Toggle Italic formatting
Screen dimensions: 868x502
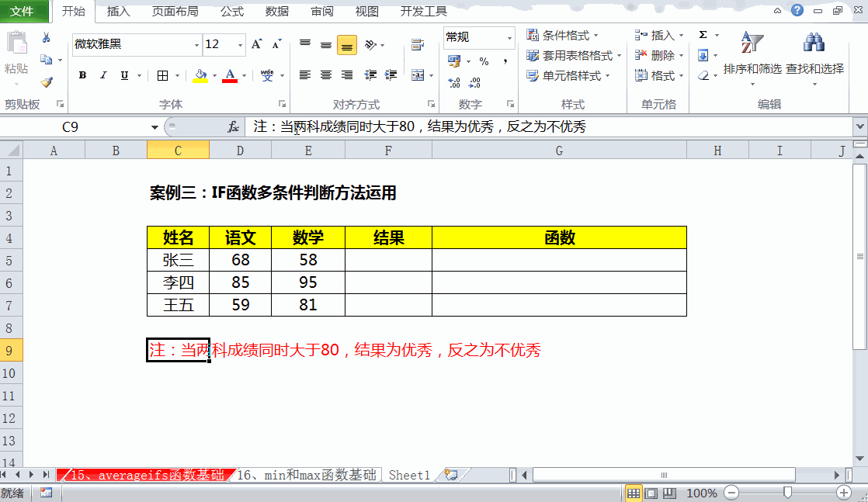(103, 75)
